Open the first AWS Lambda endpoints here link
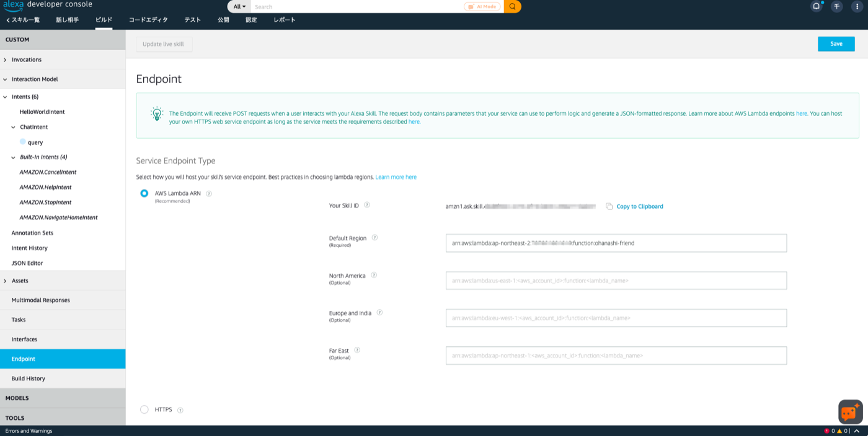Image resolution: width=868 pixels, height=436 pixels. click(802, 114)
